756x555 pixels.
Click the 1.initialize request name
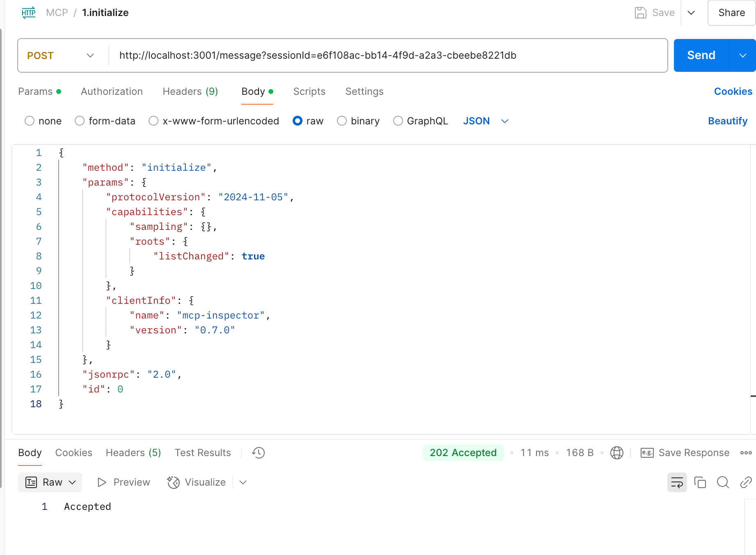tap(105, 13)
